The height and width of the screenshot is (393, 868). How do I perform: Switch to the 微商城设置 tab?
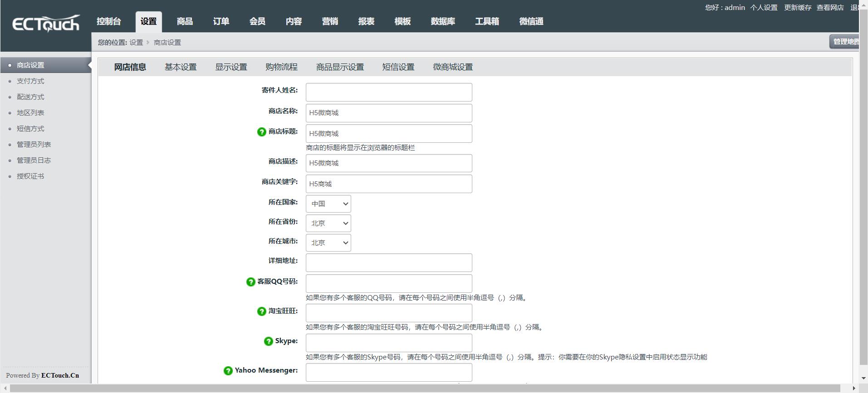[x=453, y=67]
